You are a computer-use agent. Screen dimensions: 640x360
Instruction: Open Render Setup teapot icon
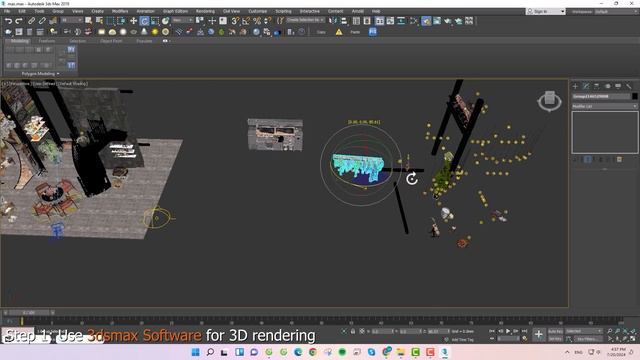pos(426,21)
